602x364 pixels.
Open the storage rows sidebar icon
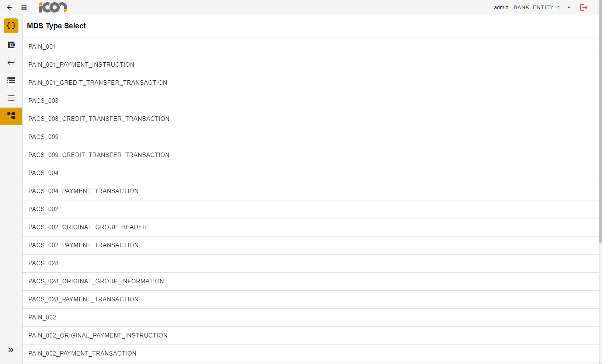click(11, 80)
